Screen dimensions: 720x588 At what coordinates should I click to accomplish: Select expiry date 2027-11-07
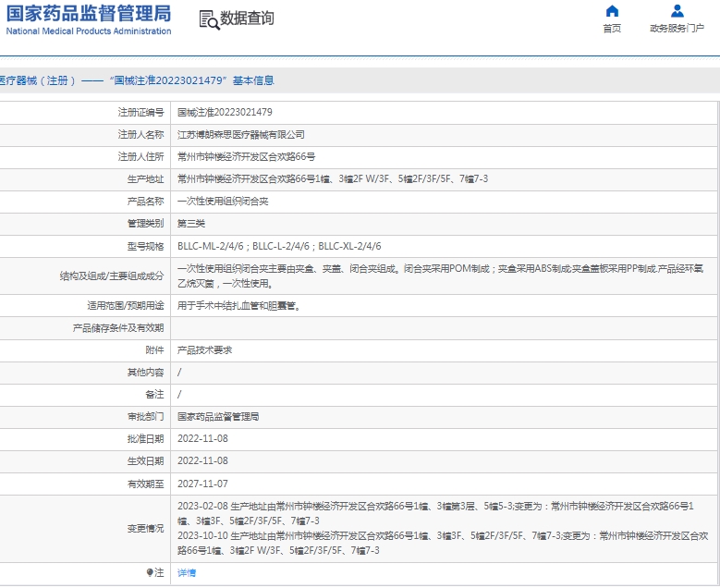(x=202, y=484)
